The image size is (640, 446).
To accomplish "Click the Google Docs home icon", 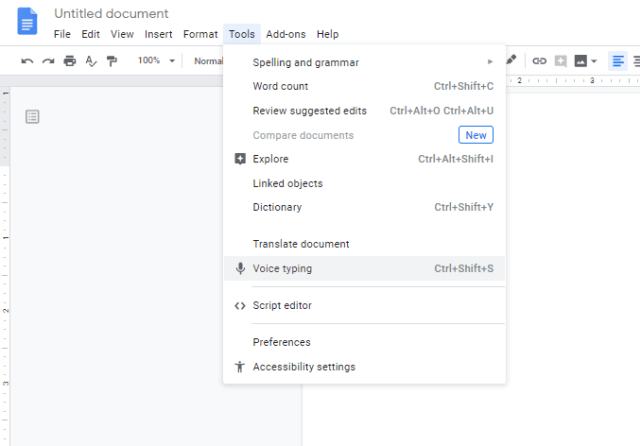I will point(27,21).
